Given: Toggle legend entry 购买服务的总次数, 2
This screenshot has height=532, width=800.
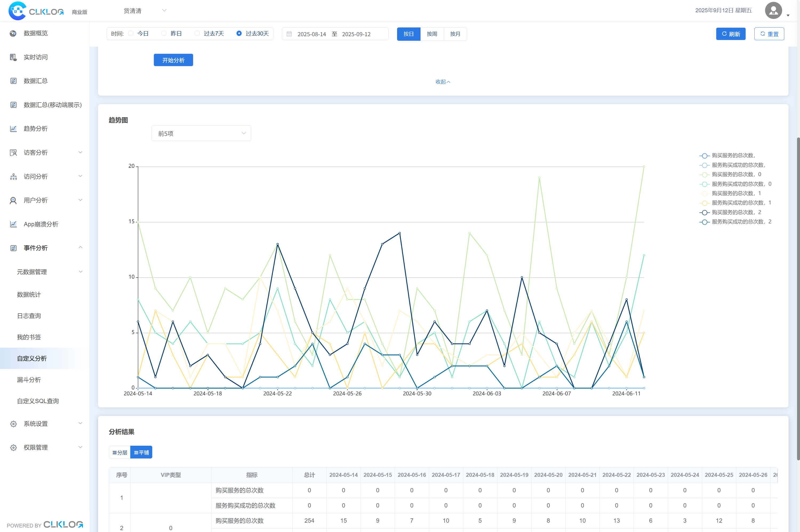Looking at the screenshot, I should click(736, 212).
